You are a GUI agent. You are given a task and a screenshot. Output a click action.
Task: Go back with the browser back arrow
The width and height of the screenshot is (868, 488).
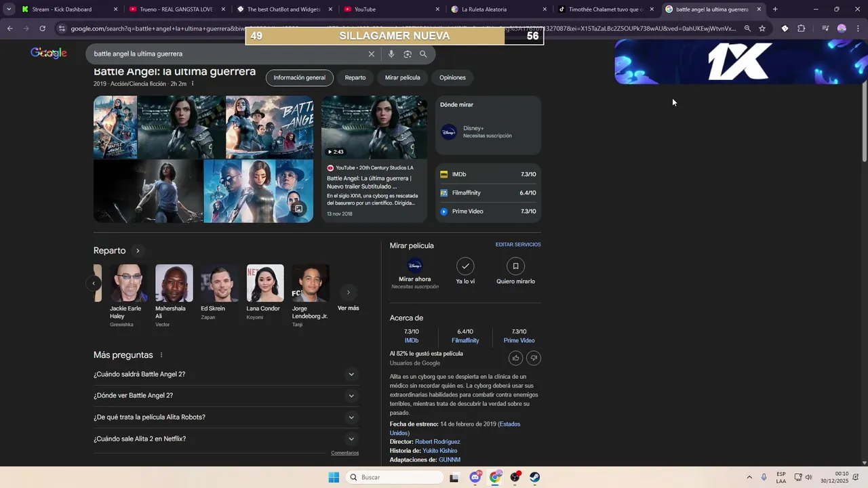[9, 28]
